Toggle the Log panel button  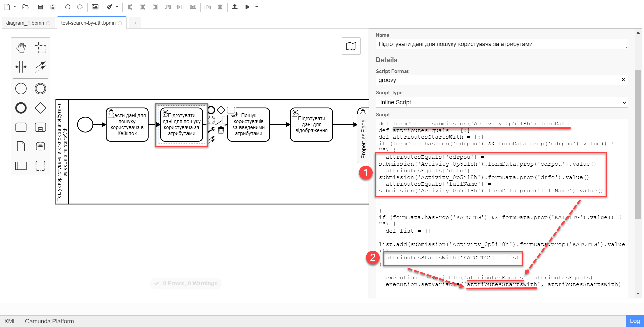tap(634, 321)
